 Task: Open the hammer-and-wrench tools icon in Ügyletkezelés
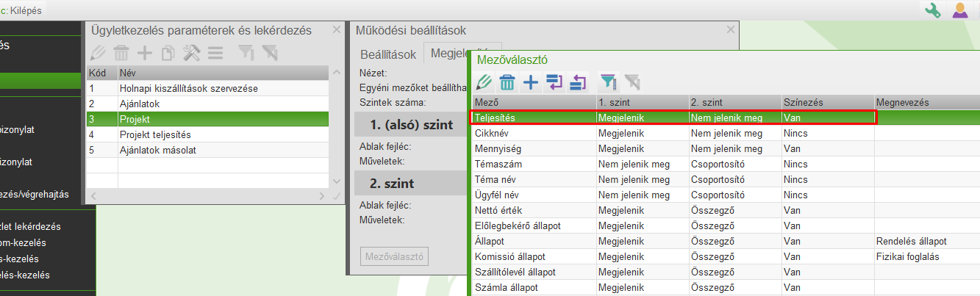coord(191,53)
